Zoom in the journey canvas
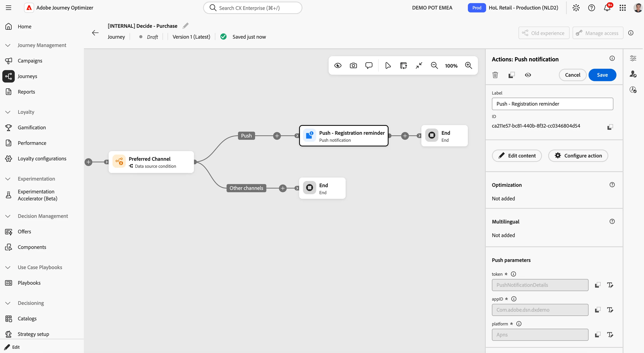 pos(468,66)
